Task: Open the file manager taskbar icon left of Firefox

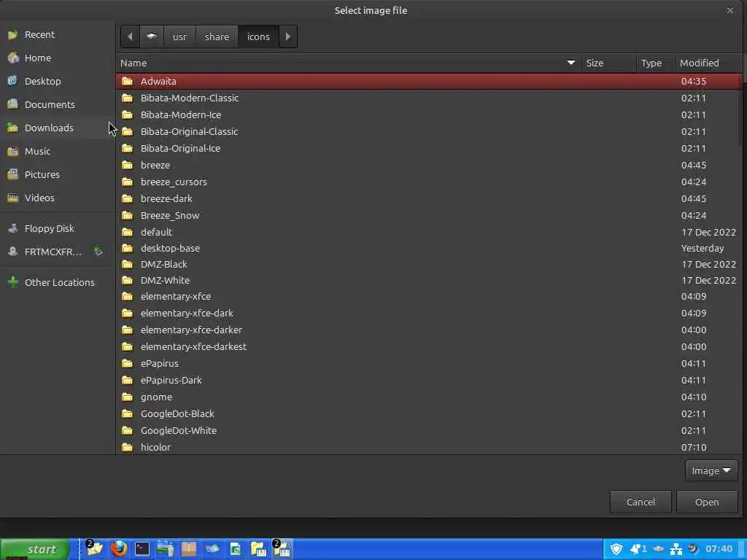Action: coord(94,549)
